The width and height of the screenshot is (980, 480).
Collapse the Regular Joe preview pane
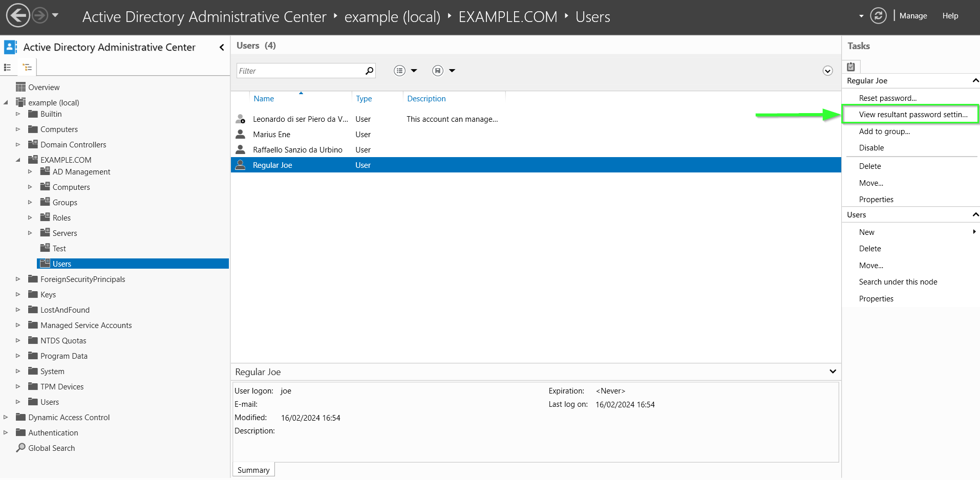pos(833,372)
